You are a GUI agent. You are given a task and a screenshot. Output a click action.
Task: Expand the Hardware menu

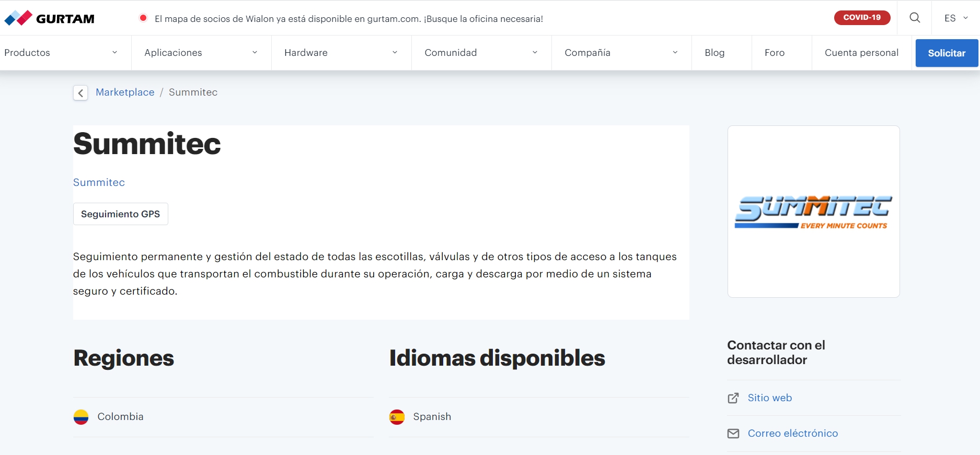[341, 53]
